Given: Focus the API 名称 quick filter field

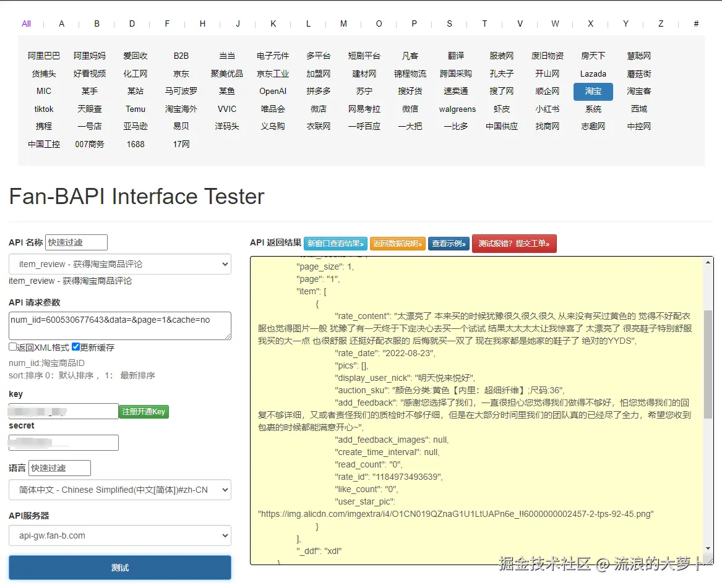Looking at the screenshot, I should [76, 242].
